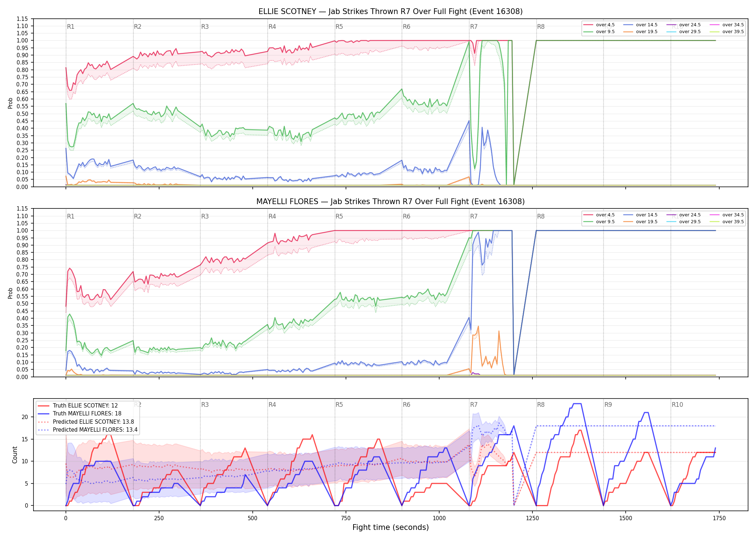Click 'Predicted MAYELLI FLORES: 13.4' legend entry
756x540 pixels.
tap(87, 430)
